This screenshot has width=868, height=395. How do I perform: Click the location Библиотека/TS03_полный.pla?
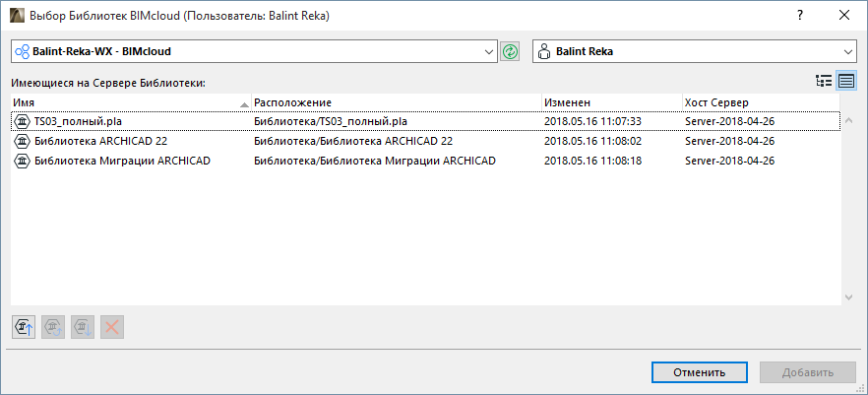[x=332, y=121]
